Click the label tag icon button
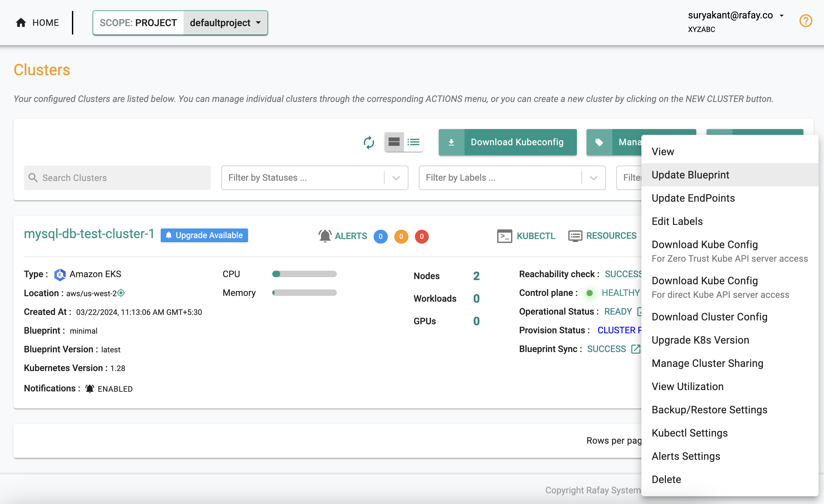824x504 pixels. tap(599, 142)
